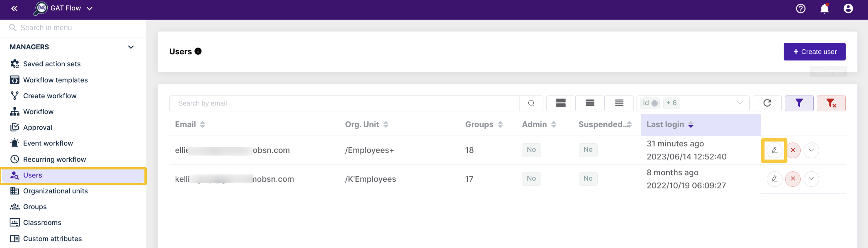Focus the Search in menu field

click(x=73, y=28)
